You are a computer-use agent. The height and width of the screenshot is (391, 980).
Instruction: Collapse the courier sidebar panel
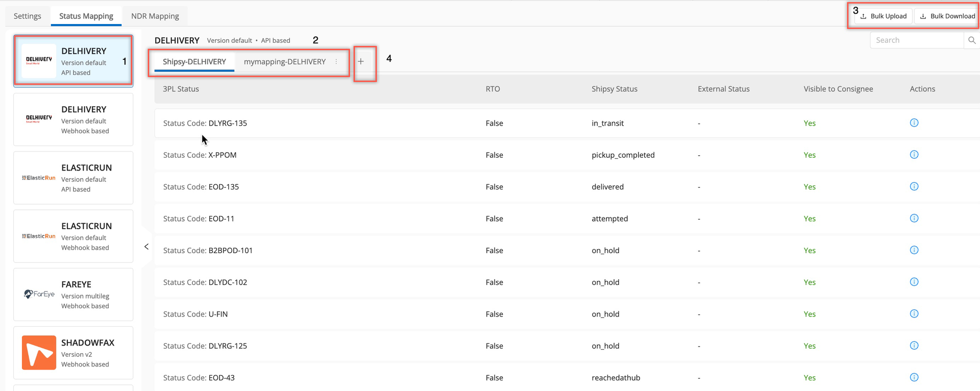click(x=146, y=247)
